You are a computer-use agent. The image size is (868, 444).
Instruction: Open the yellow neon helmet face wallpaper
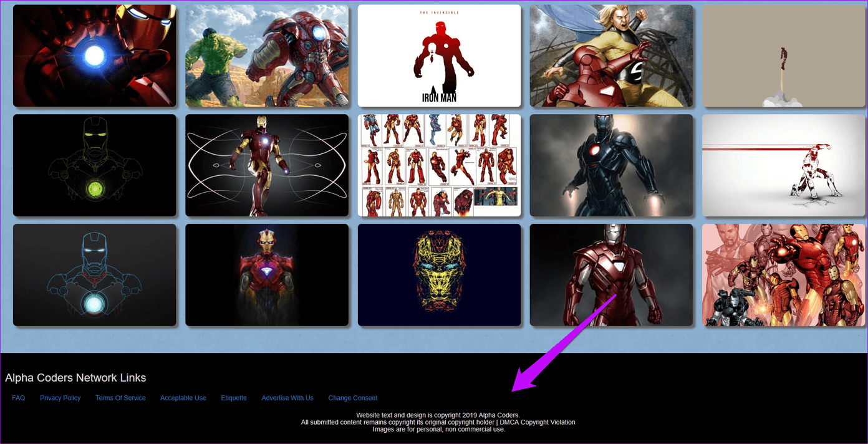coord(440,275)
